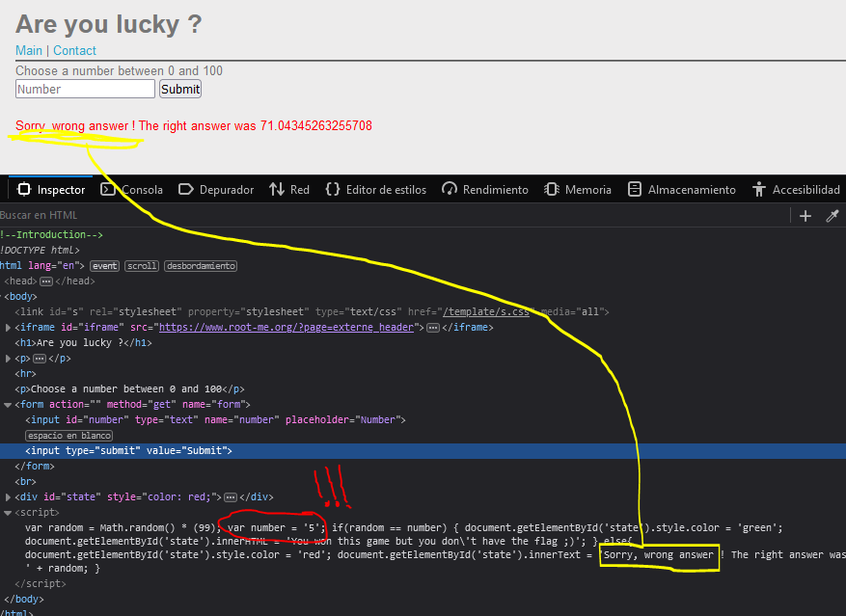Click the plus add node icon
This screenshot has width=846, height=616.
coord(805,216)
